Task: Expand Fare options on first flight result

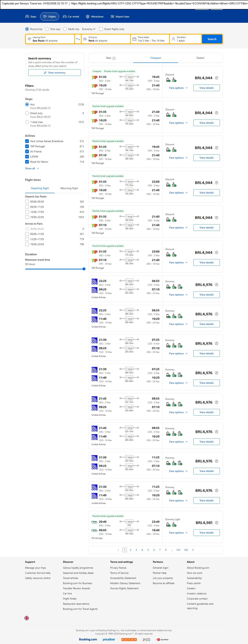Action: pos(178,88)
